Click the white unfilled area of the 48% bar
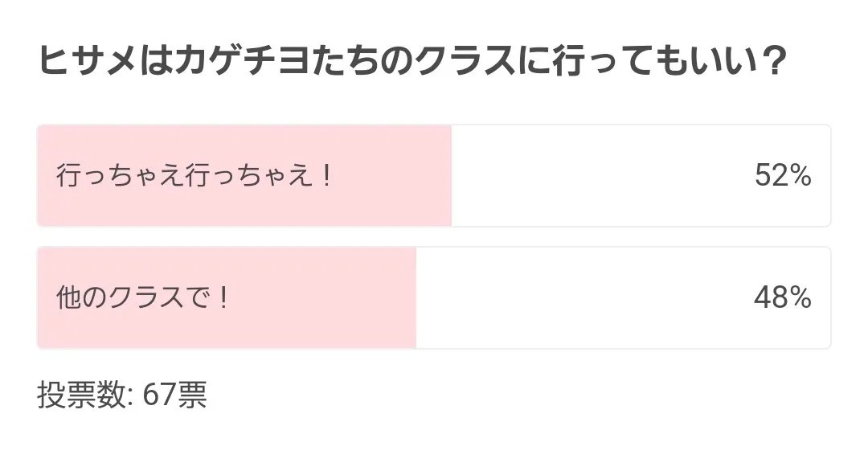Viewport: 868px width, 467px height. [x=579, y=298]
